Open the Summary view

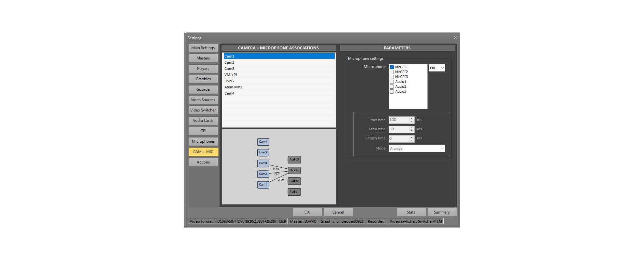coord(442,212)
